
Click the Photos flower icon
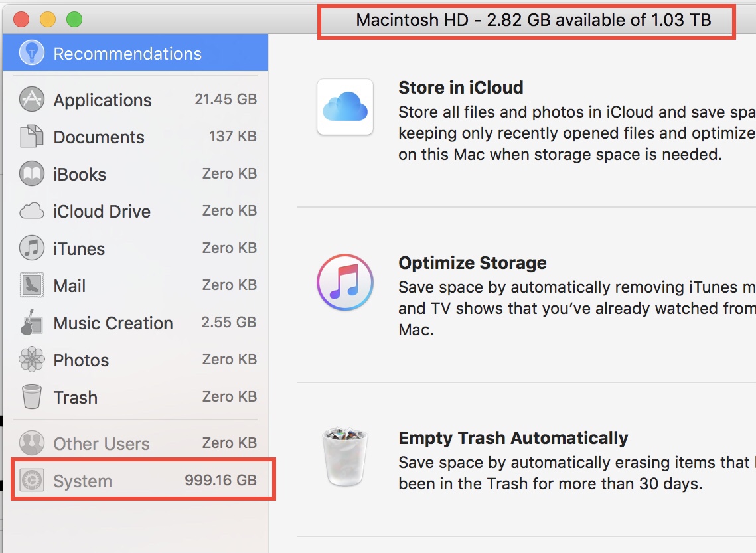(x=32, y=359)
